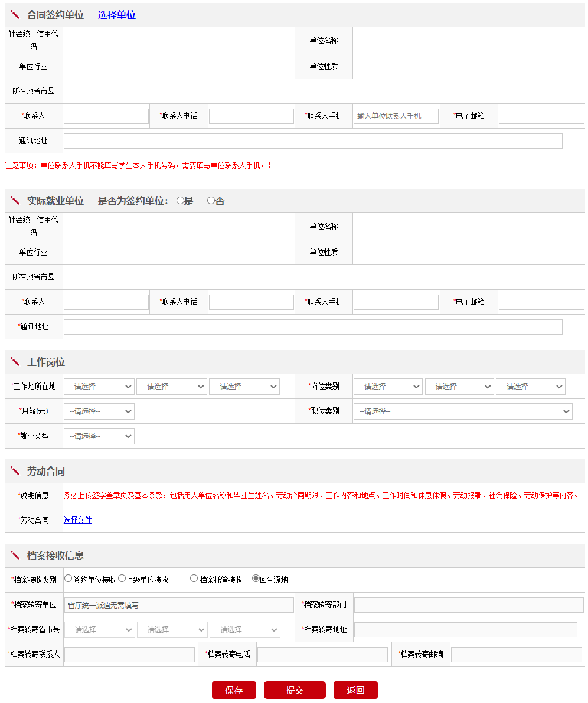This screenshot has height=703, width=588.
Task: Choose 签约单位接收 radio option
Action: click(x=68, y=579)
